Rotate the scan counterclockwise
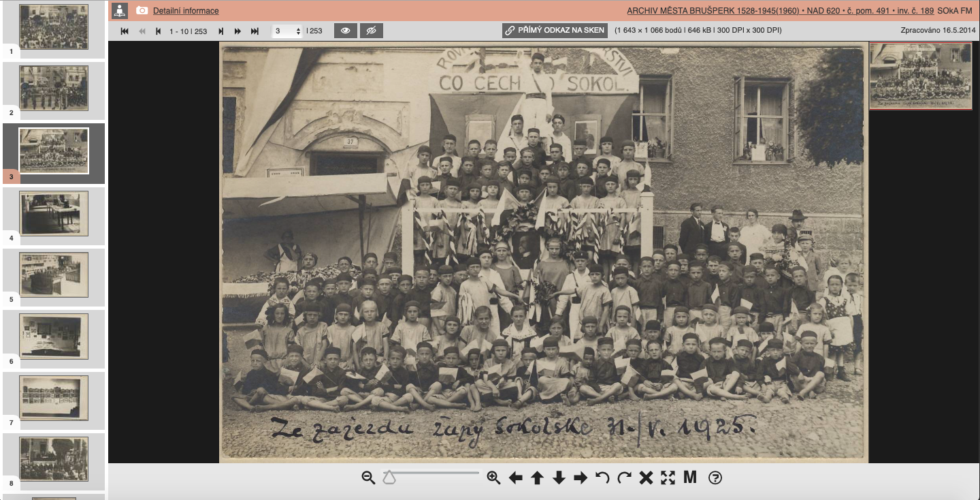This screenshot has width=980, height=500. [x=602, y=478]
